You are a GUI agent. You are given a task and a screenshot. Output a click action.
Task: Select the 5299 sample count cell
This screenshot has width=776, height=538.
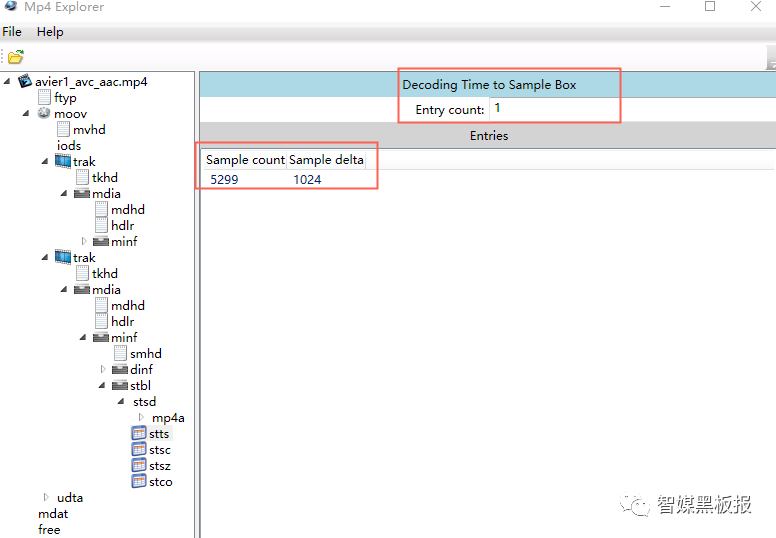point(224,179)
